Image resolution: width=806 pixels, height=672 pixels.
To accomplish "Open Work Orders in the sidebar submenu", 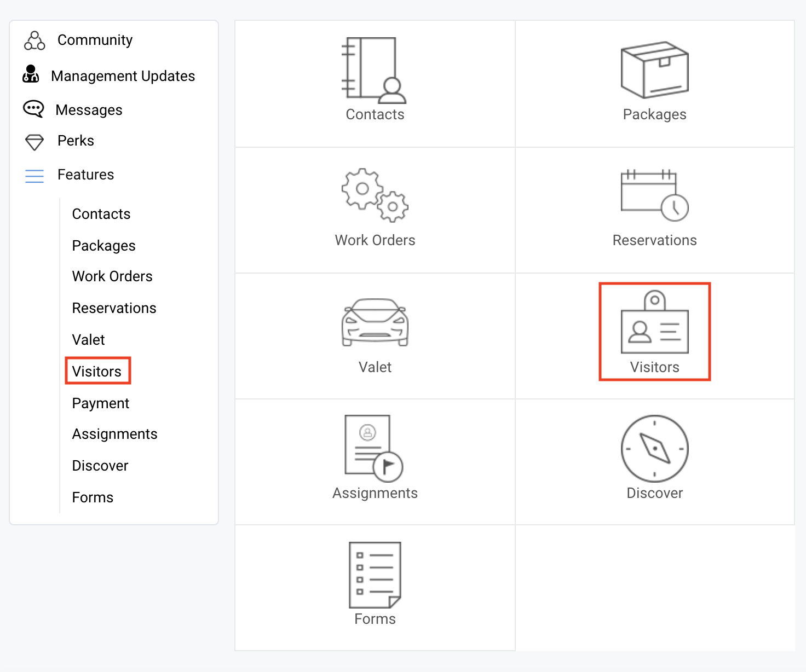I will [x=112, y=276].
